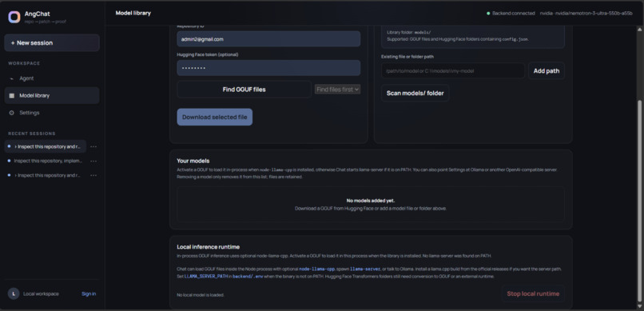Click the 'RECENT SESSIONS' section label
The width and height of the screenshot is (644, 311).
pos(32,134)
